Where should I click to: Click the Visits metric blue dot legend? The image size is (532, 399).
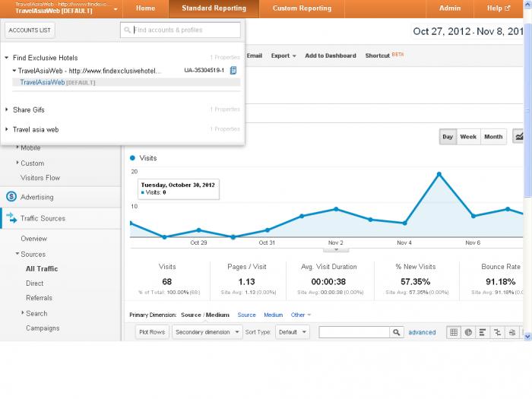133,158
